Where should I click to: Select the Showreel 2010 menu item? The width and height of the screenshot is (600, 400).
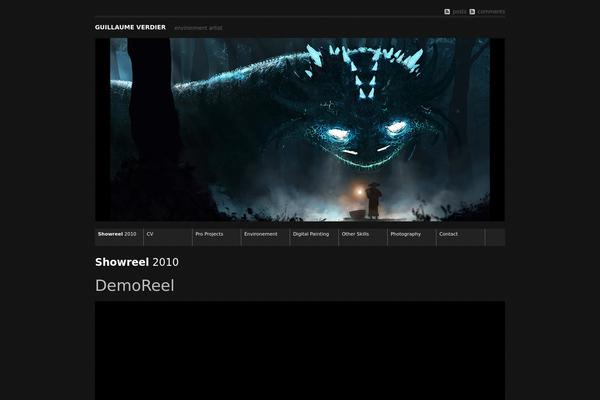119,237
